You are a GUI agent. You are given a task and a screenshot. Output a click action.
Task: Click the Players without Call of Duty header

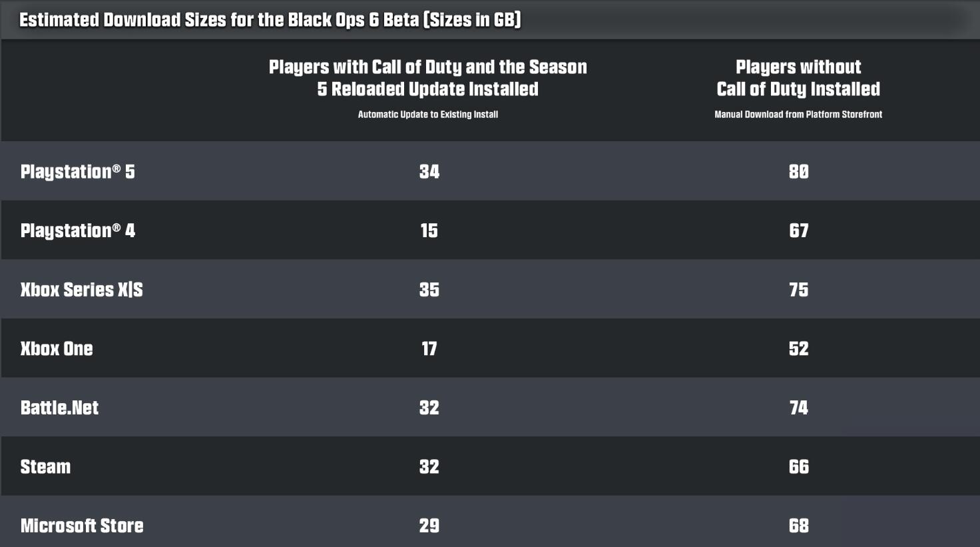(798, 78)
